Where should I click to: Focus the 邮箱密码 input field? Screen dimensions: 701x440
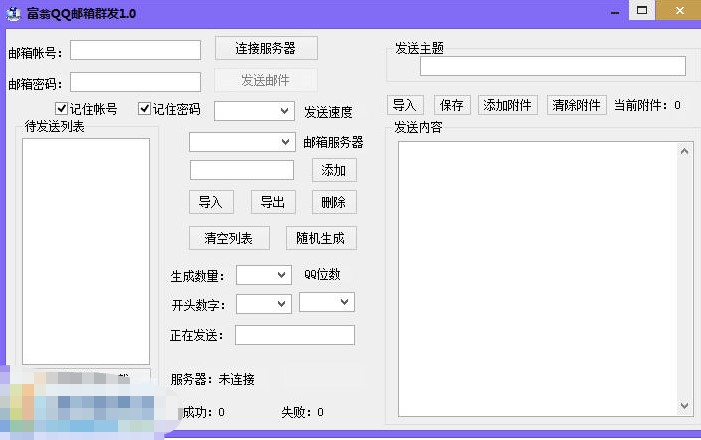pyautogui.click(x=135, y=82)
